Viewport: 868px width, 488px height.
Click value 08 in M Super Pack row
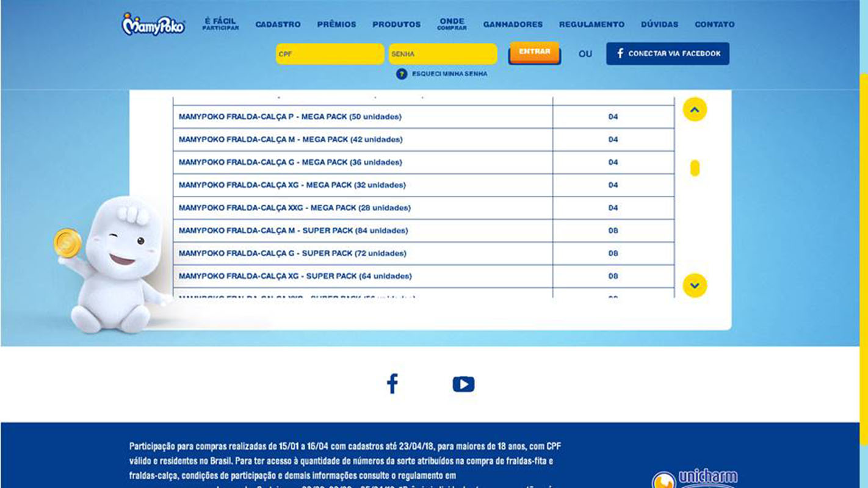(x=613, y=231)
